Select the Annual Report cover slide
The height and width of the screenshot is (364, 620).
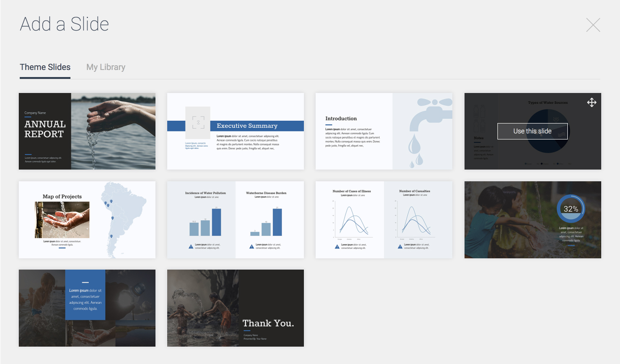(87, 131)
